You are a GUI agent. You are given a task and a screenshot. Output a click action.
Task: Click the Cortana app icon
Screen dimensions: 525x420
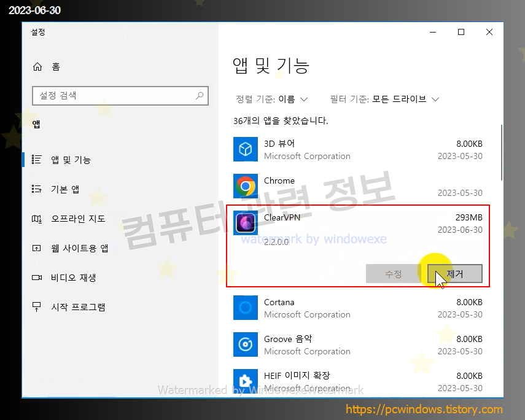pyautogui.click(x=246, y=308)
